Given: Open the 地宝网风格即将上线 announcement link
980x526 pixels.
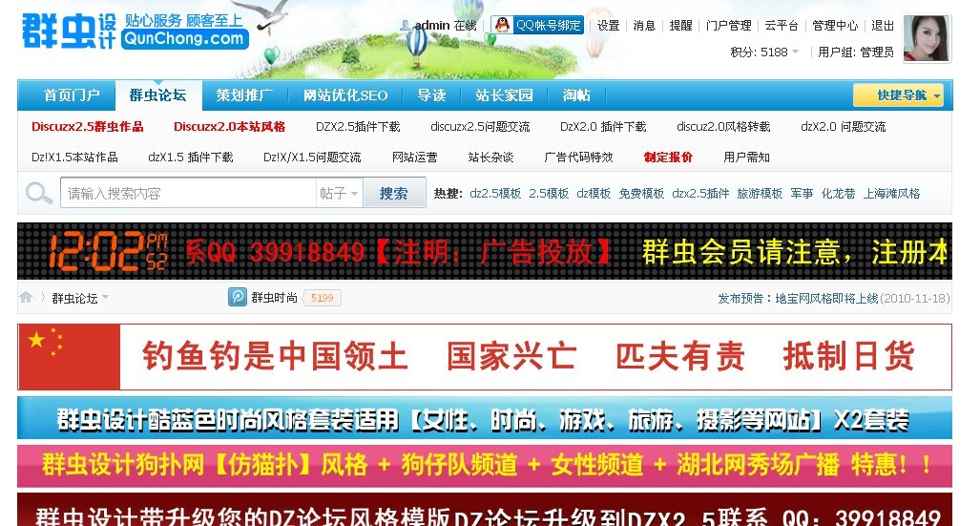Looking at the screenshot, I should (x=826, y=299).
